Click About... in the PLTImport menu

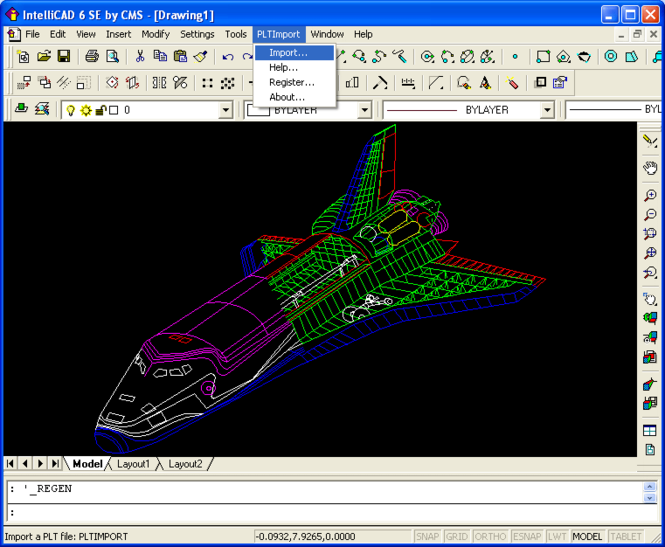click(x=287, y=97)
